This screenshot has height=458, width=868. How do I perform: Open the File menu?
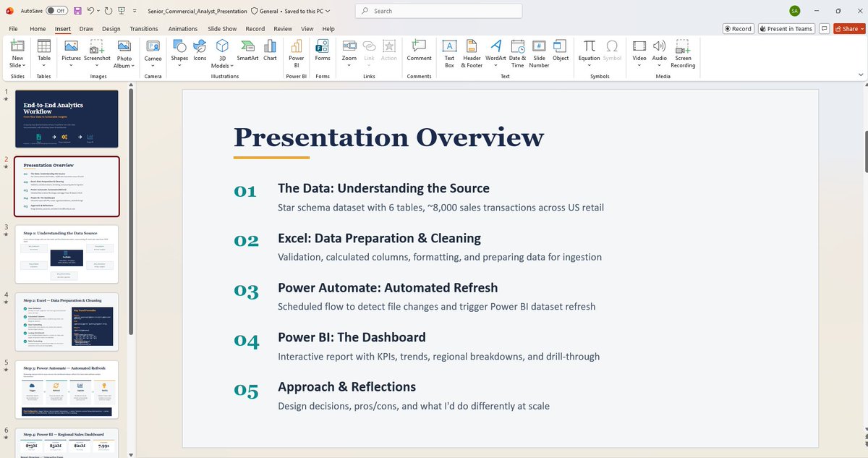[x=13, y=29]
